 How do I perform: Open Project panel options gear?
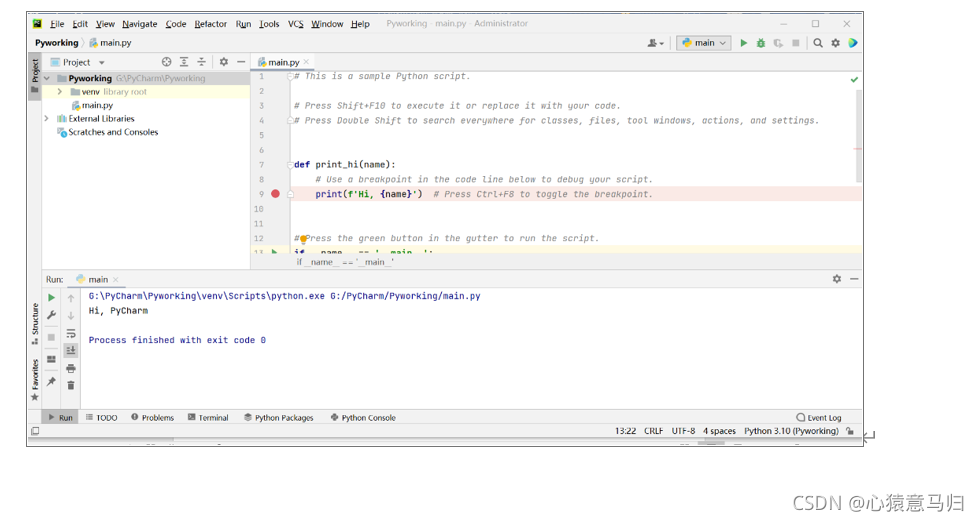click(x=224, y=62)
